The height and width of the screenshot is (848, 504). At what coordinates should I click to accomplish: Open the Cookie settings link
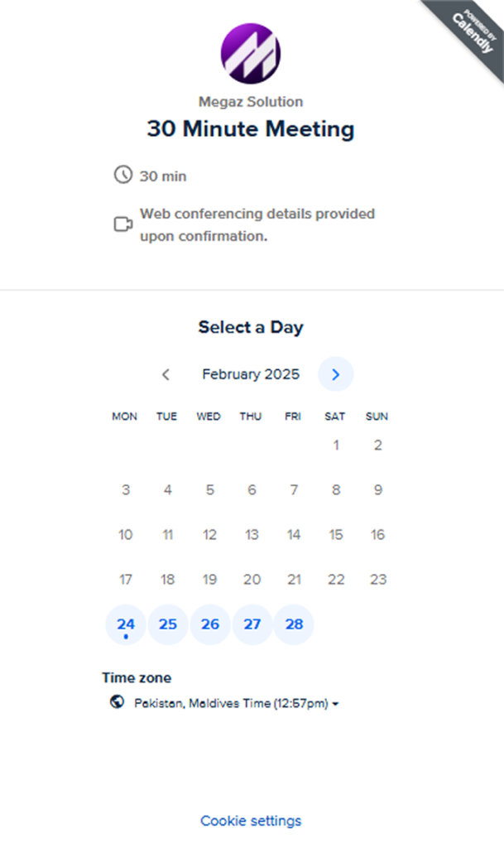coord(251,821)
